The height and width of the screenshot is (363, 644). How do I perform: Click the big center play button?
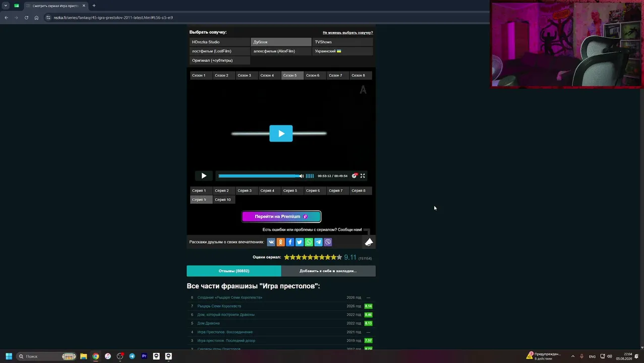point(281,134)
